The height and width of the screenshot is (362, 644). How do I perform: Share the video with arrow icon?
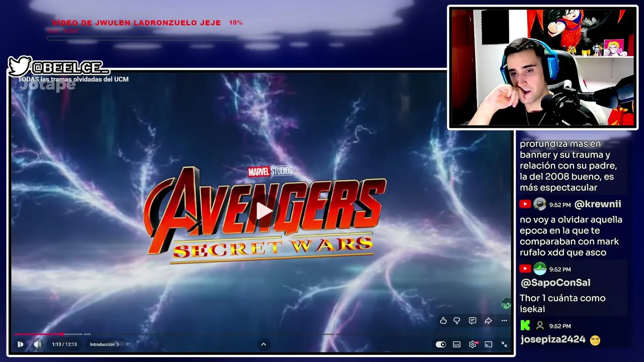pos(488,321)
